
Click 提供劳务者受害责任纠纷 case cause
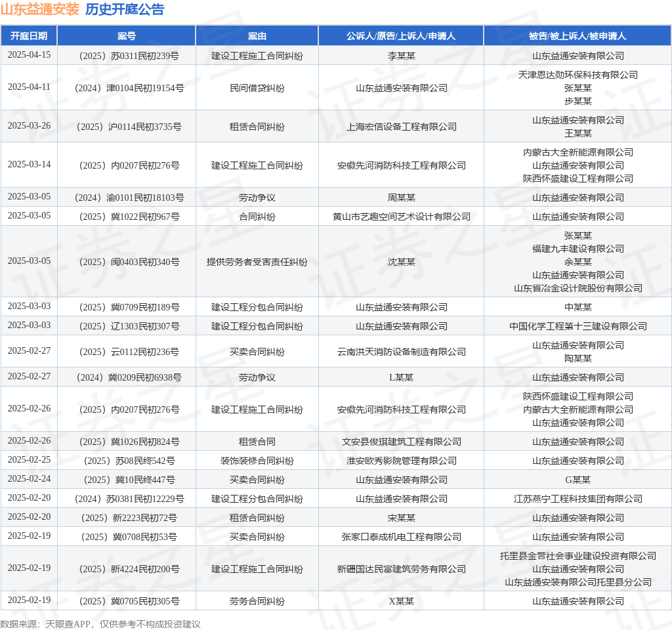click(257, 262)
